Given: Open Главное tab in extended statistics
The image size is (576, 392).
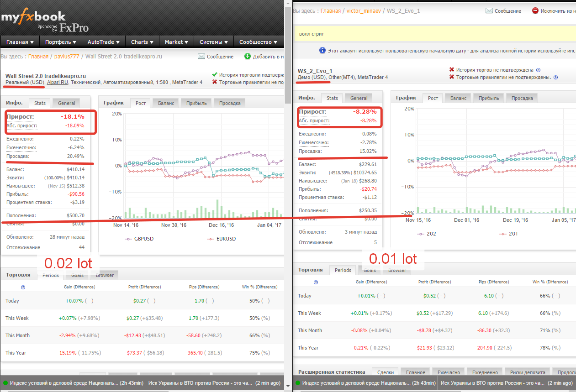Looking at the screenshot, I should (x=415, y=372).
